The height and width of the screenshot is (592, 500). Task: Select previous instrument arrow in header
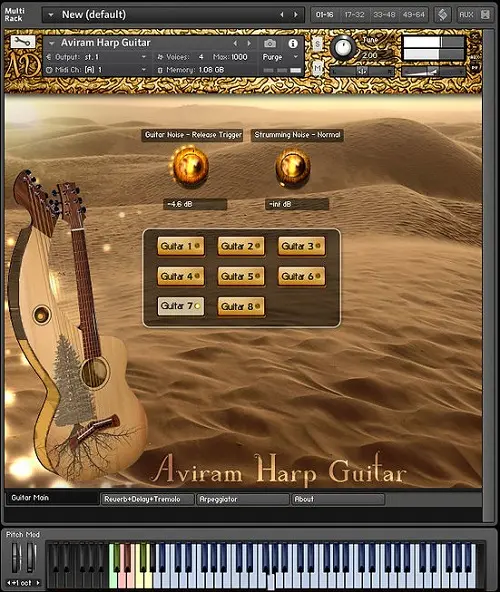click(235, 43)
